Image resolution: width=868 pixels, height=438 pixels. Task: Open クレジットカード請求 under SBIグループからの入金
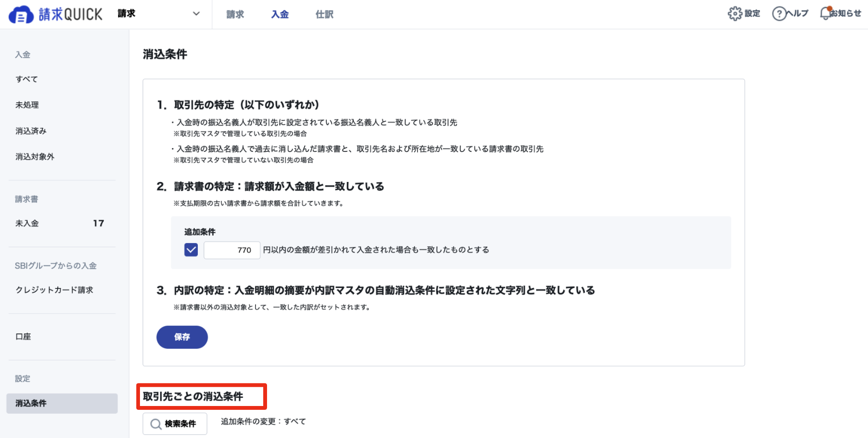click(x=55, y=289)
